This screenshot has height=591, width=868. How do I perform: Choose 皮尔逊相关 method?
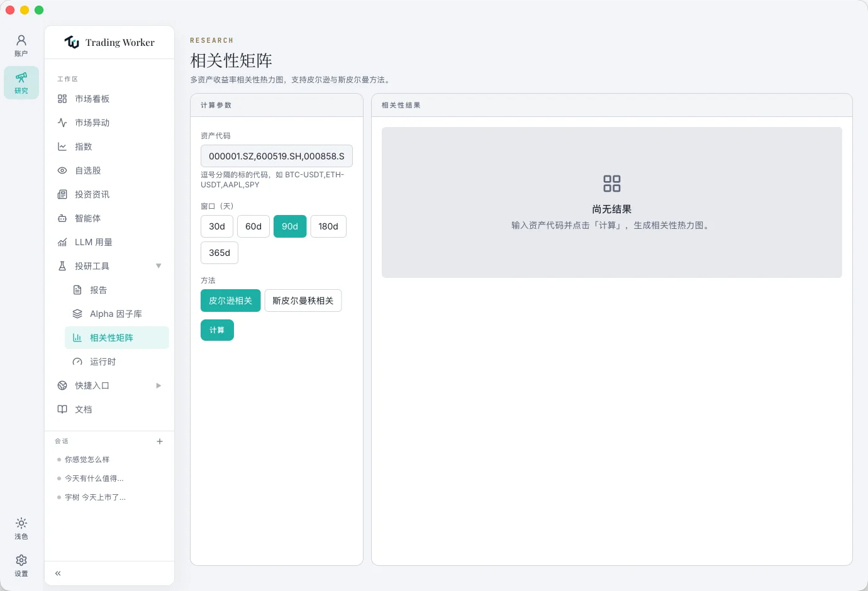coord(230,301)
